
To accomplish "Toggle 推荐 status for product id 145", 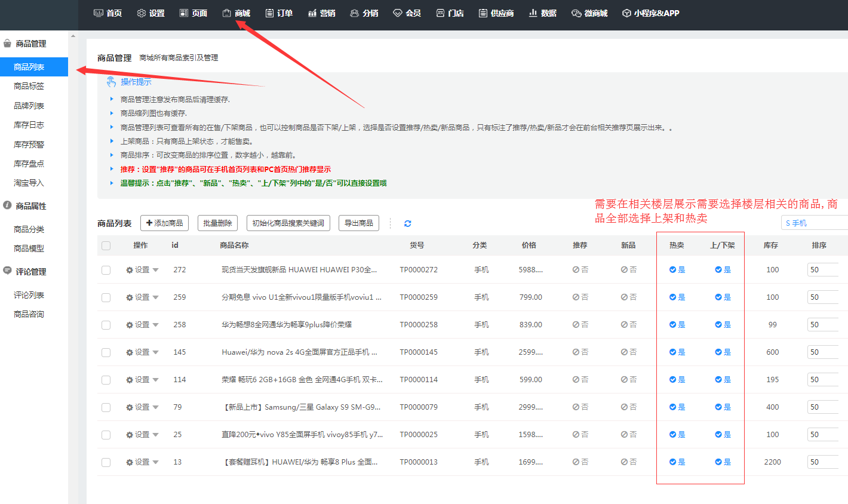I will (580, 352).
